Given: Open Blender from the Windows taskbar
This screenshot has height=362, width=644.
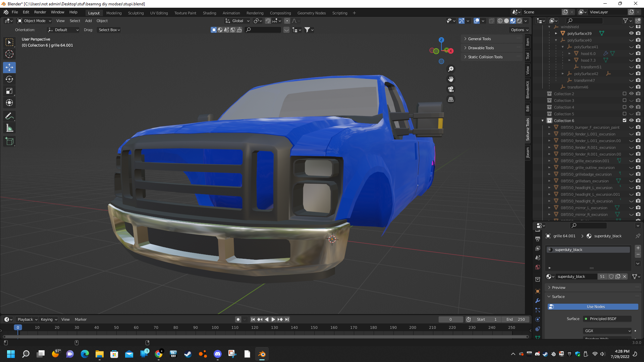Looking at the screenshot, I should pyautogui.click(x=262, y=354).
